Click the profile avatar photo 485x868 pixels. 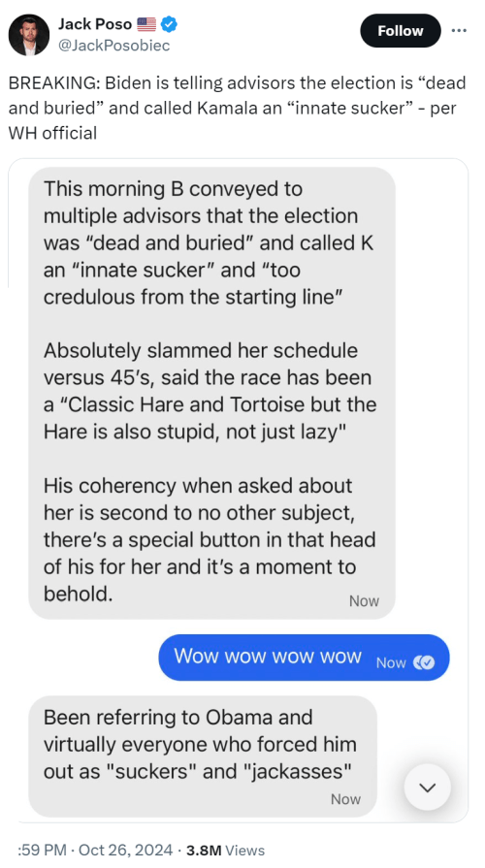coord(29,35)
